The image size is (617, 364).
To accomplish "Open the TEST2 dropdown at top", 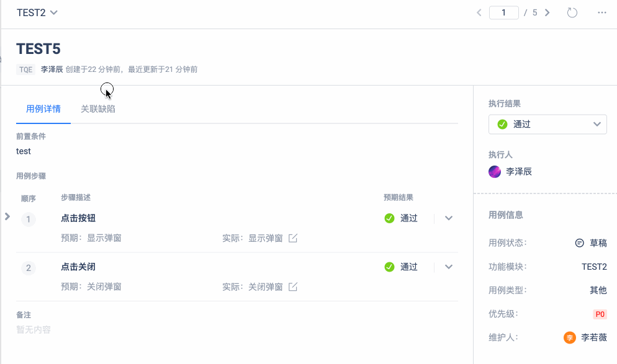I will click(x=37, y=12).
